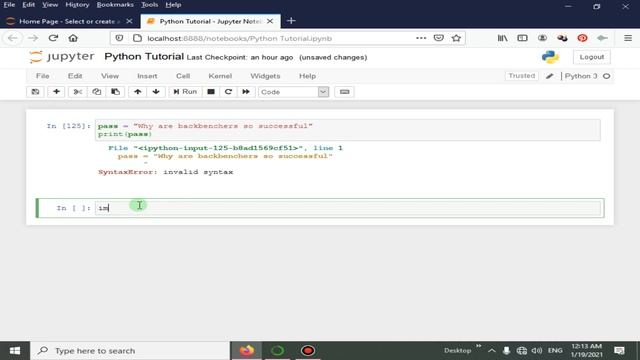
Task: Move selected cell up arrow
Action: (138, 92)
